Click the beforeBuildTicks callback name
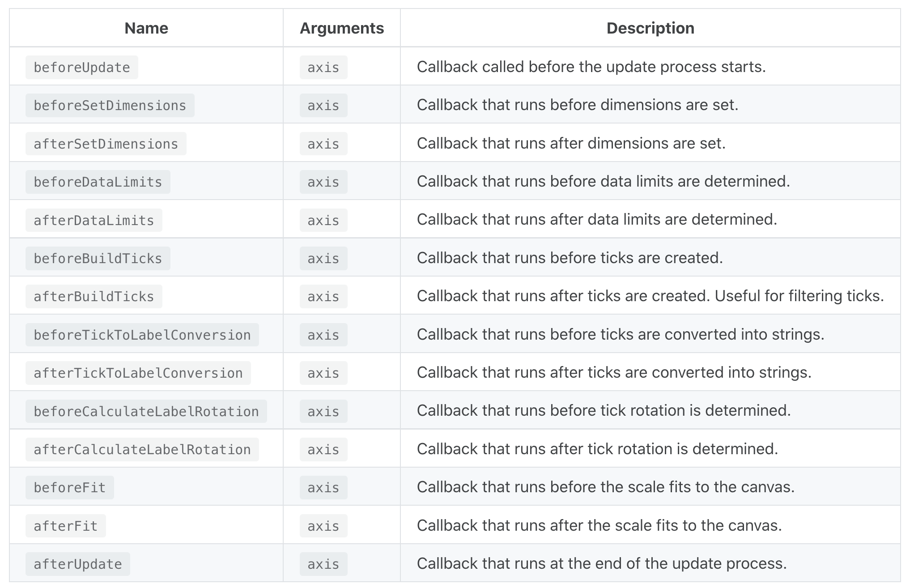The width and height of the screenshot is (910, 588). pyautogui.click(x=98, y=259)
